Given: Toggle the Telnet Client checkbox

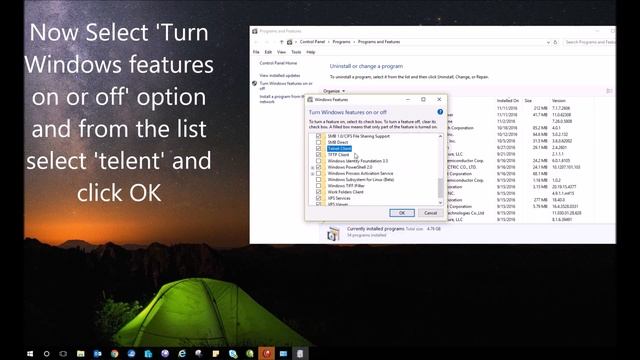Looking at the screenshot, I should tap(318, 149).
